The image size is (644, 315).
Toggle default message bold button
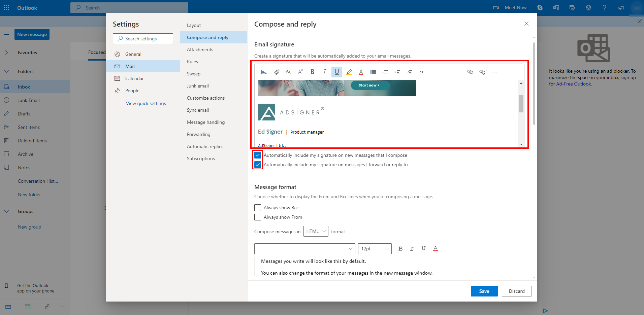point(400,249)
